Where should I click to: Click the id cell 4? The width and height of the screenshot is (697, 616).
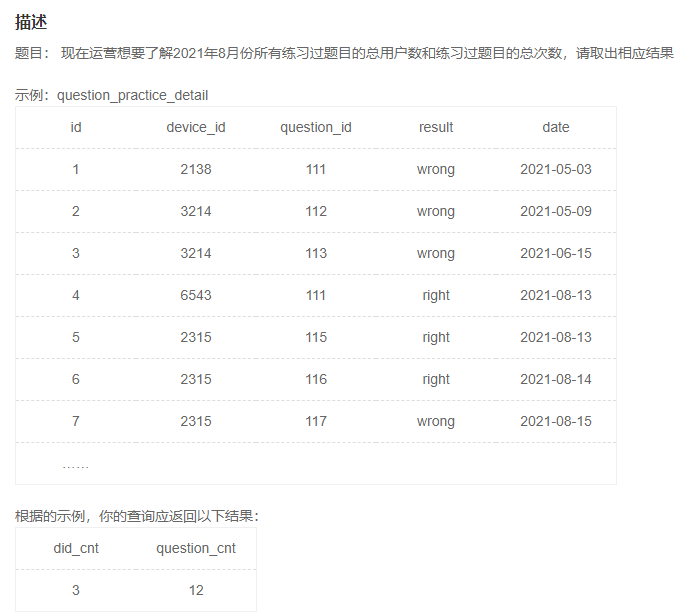click(x=76, y=295)
